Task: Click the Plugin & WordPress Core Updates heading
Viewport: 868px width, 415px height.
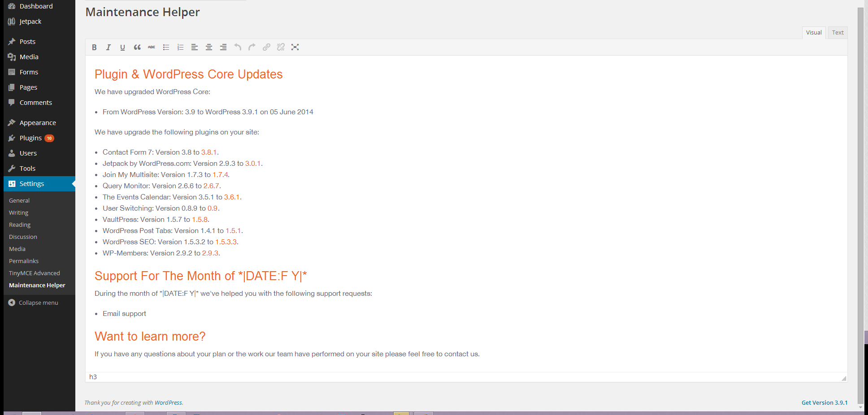Action: tap(188, 74)
